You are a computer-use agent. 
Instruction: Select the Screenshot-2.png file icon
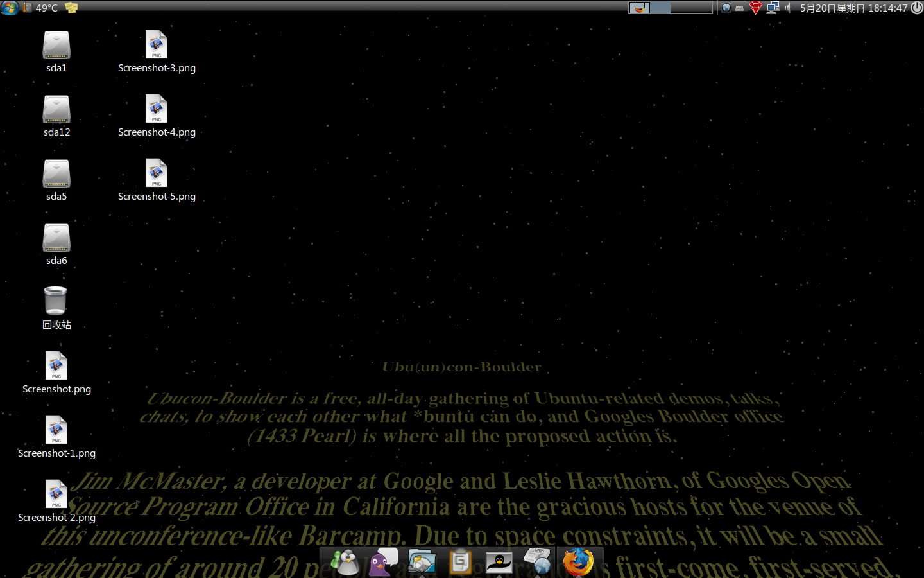pyautogui.click(x=56, y=502)
